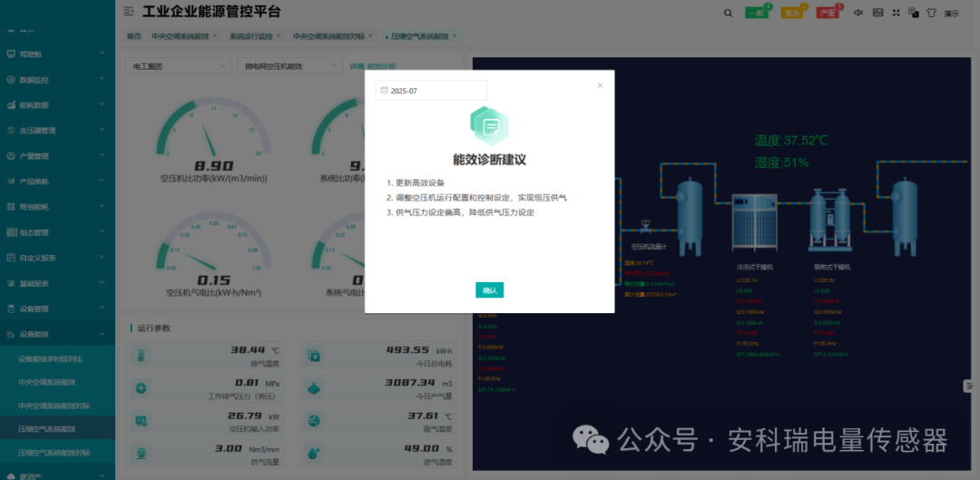Click the 能效诊断 link

point(381,66)
